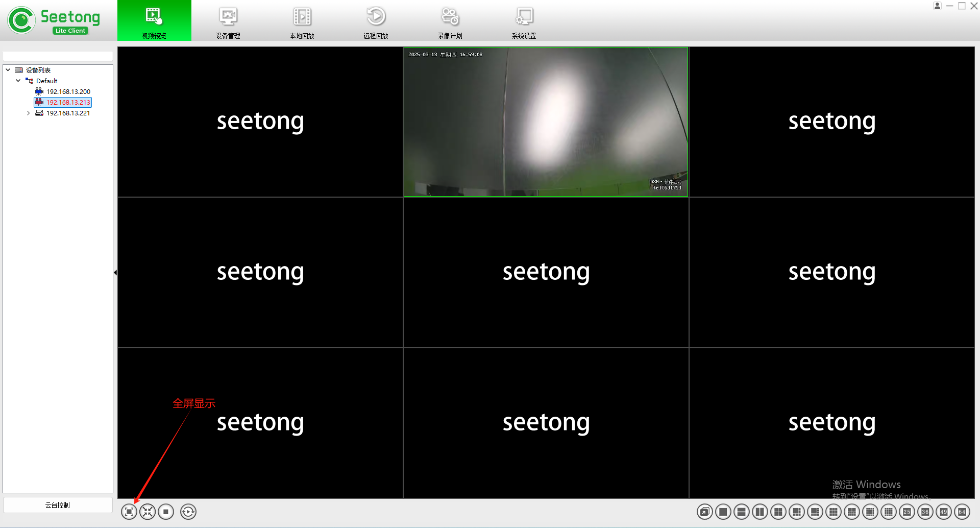This screenshot has width=980, height=528.
Task: Select the six-window layout with large pane
Action: 797,512
